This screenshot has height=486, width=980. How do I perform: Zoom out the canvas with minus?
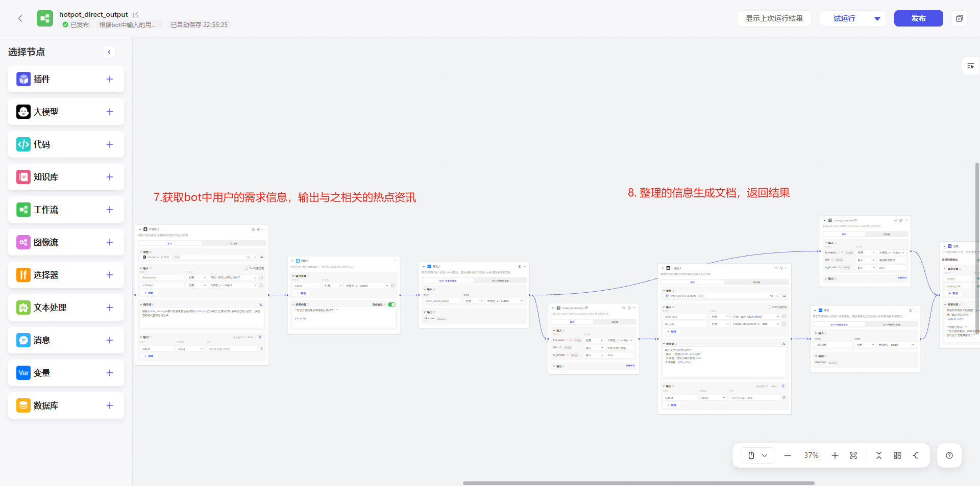[788, 455]
